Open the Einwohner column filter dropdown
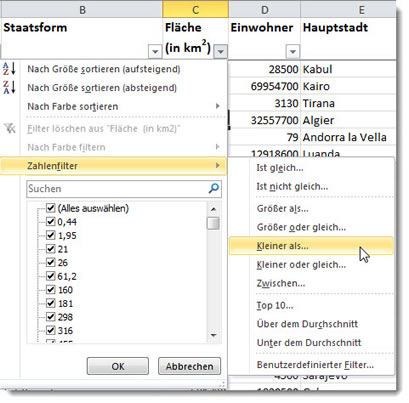 click(293, 52)
